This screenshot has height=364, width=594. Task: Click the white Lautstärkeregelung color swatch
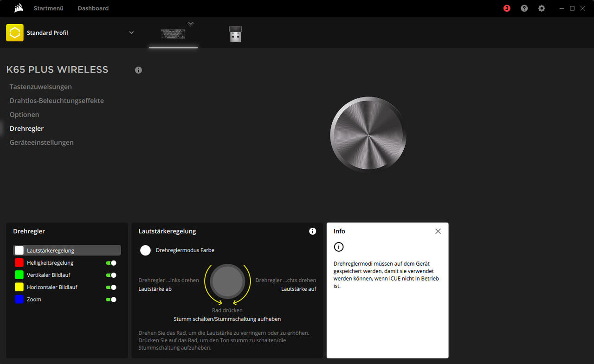[x=19, y=250]
